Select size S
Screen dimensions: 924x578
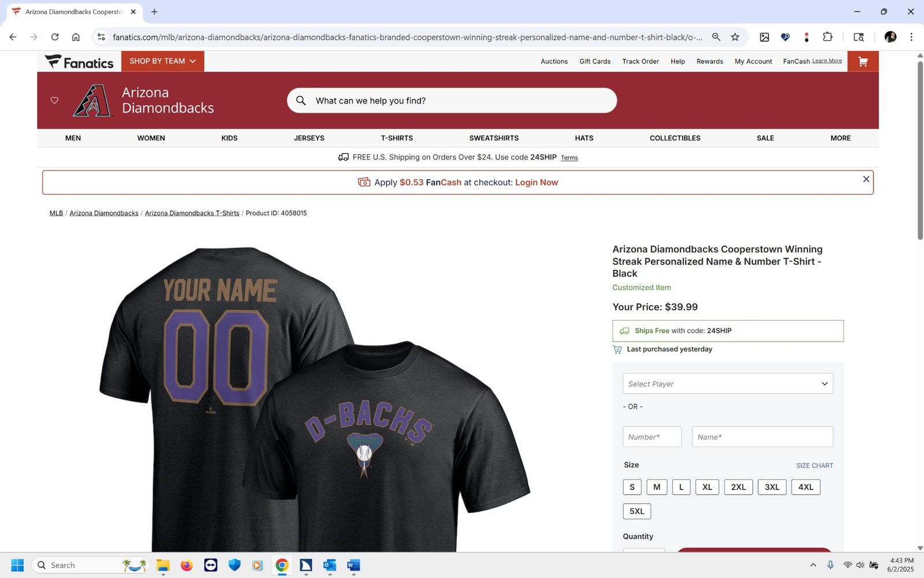(632, 487)
